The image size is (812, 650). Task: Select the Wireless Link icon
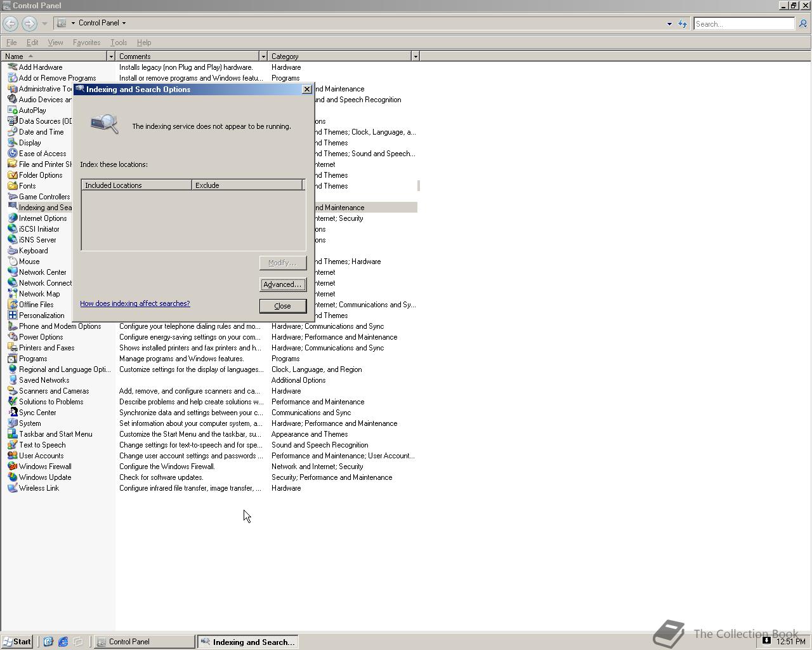pos(13,488)
